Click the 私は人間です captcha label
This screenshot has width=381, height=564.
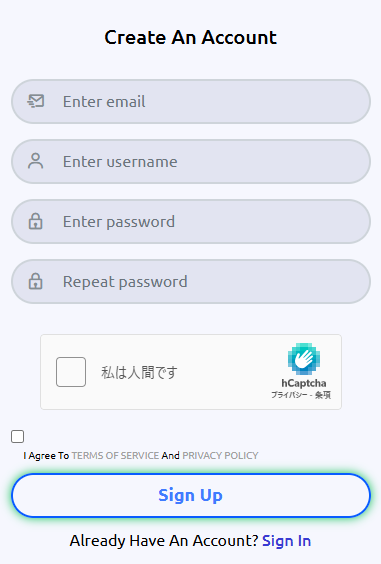(x=139, y=372)
